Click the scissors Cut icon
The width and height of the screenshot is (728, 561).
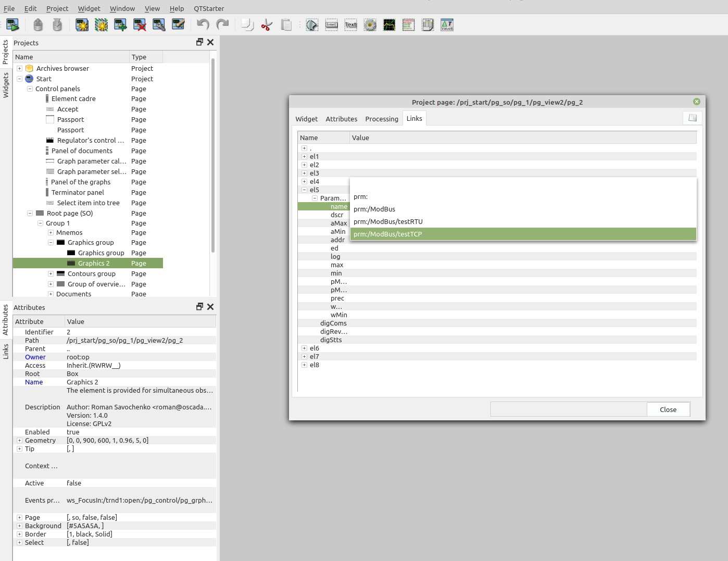267,24
